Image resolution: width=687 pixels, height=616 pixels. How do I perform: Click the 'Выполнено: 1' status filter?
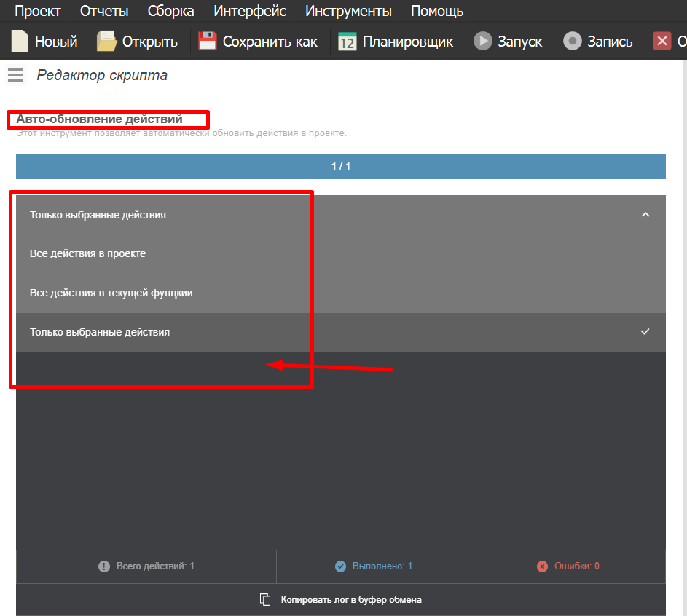coord(374,566)
